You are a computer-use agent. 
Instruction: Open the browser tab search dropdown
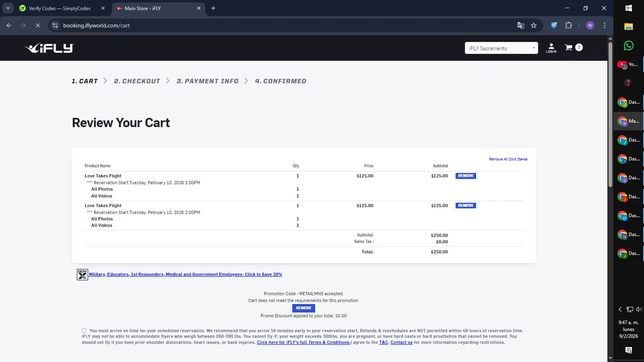click(x=8, y=8)
